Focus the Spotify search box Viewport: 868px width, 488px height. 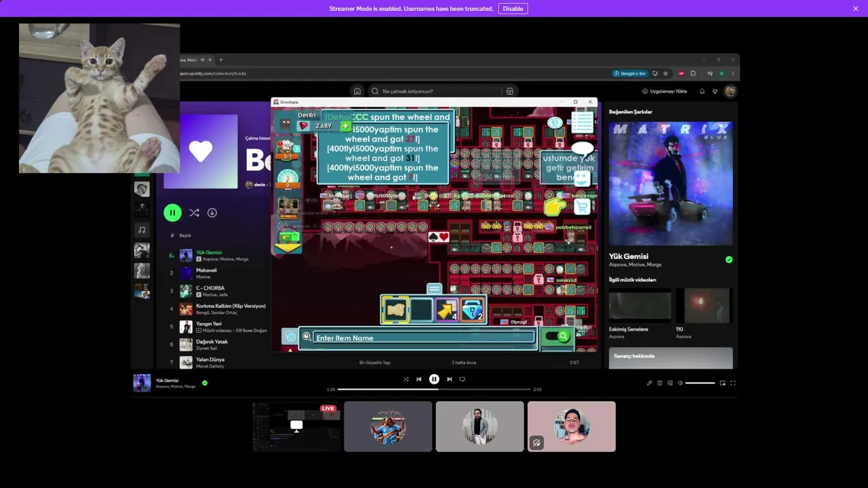(x=434, y=91)
